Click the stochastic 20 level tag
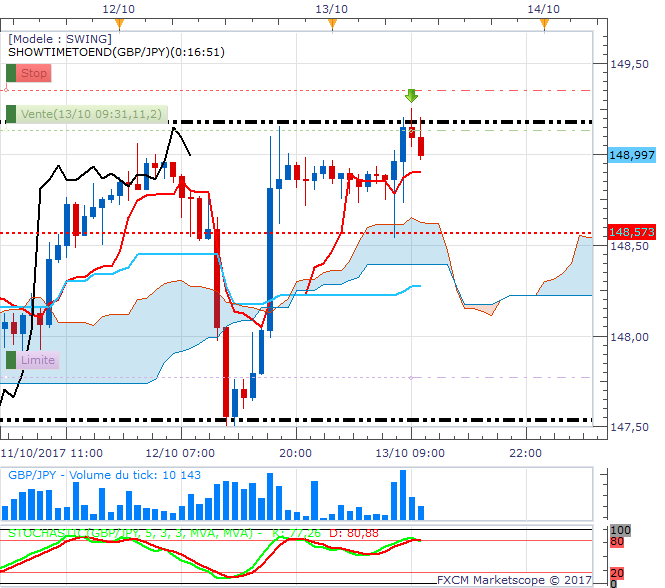 [617, 573]
